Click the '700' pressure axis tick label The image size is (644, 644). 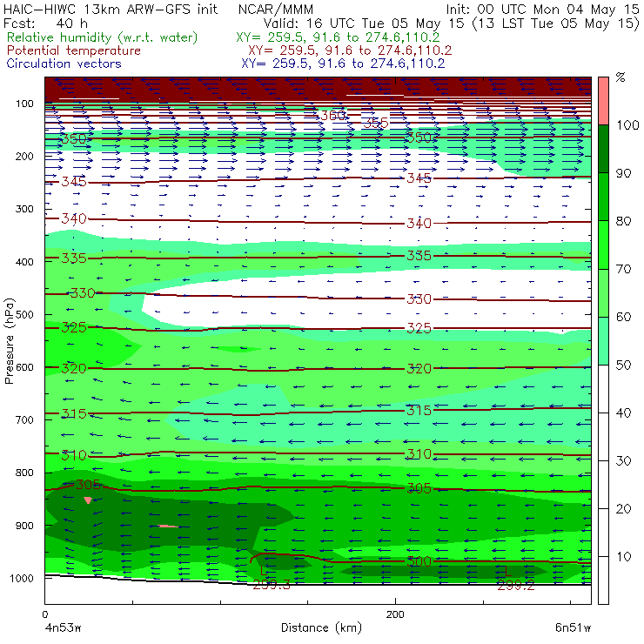[x=24, y=419]
